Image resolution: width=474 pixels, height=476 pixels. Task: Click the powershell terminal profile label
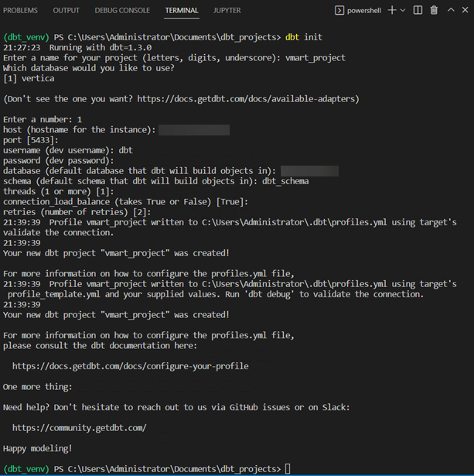364,11
